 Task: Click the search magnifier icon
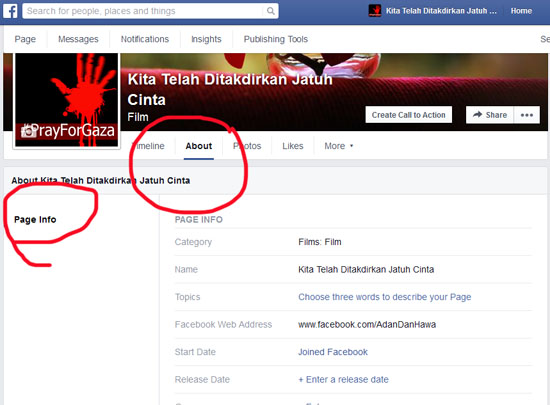pyautogui.click(x=270, y=11)
